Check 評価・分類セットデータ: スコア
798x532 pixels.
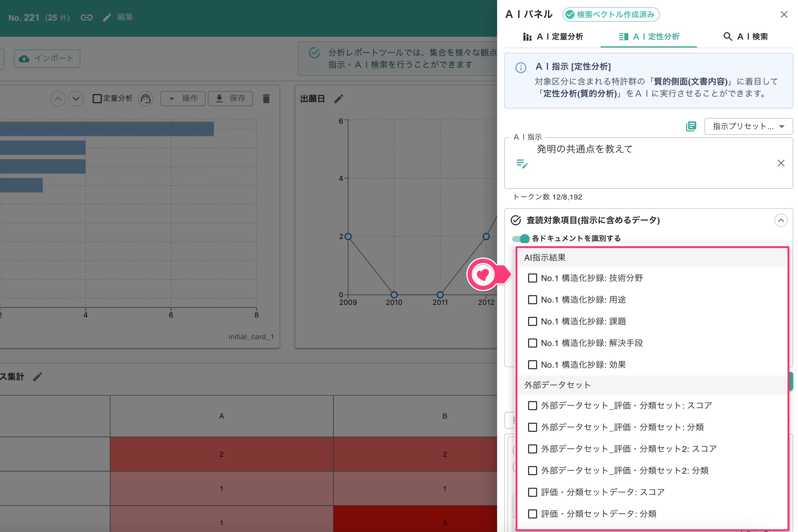[533, 493]
